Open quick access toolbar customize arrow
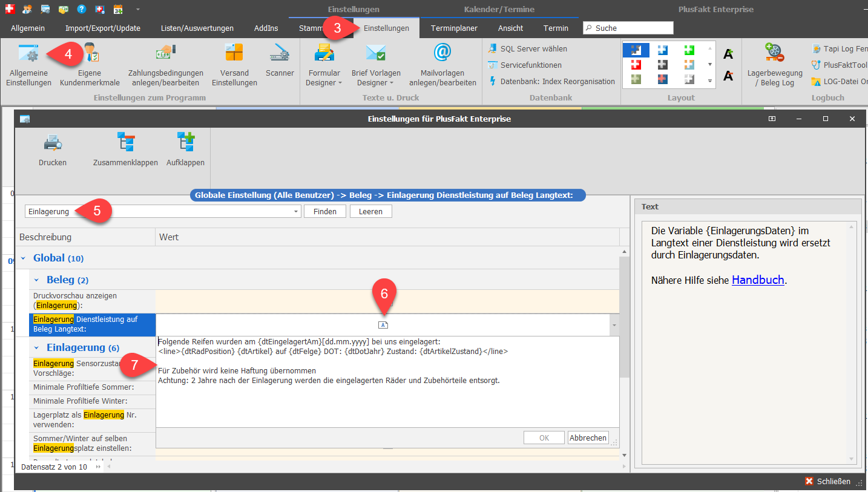The image size is (868, 492). tap(137, 9)
